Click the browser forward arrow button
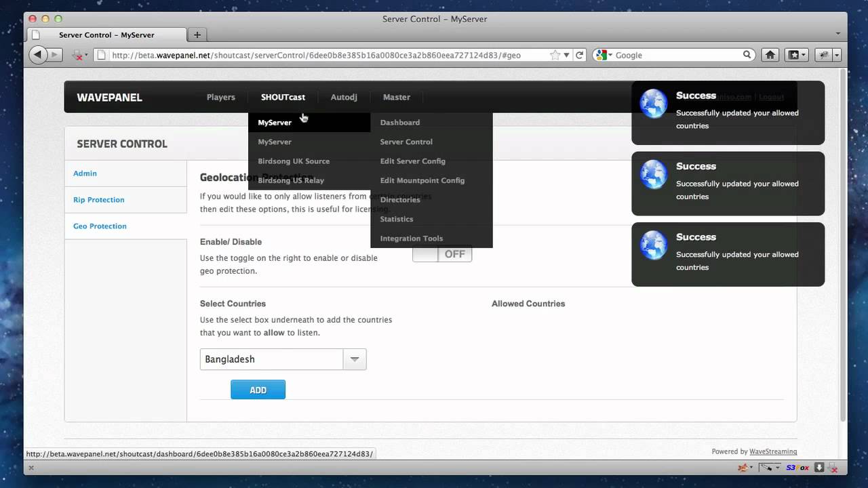This screenshot has width=868, height=488. pyautogui.click(x=56, y=55)
